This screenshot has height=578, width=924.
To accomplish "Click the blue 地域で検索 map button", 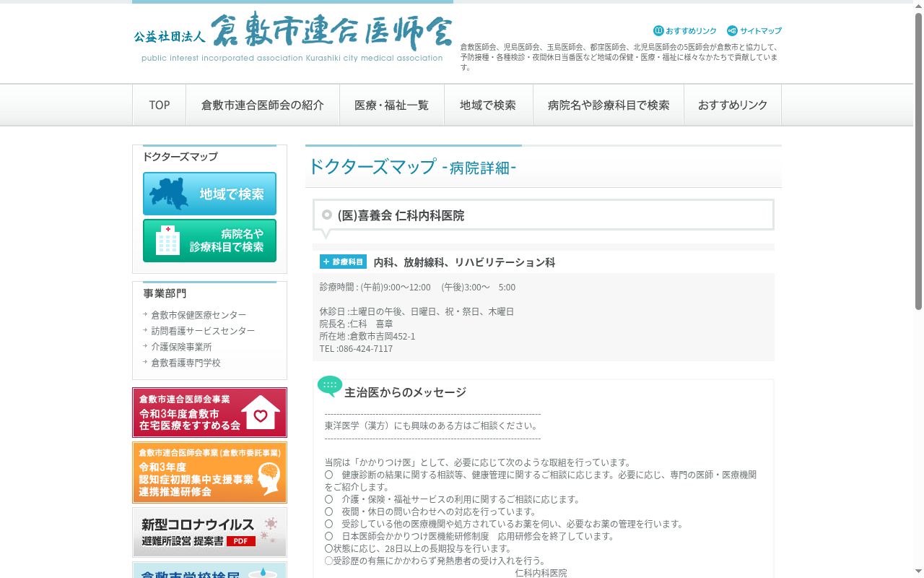I will pos(209,194).
